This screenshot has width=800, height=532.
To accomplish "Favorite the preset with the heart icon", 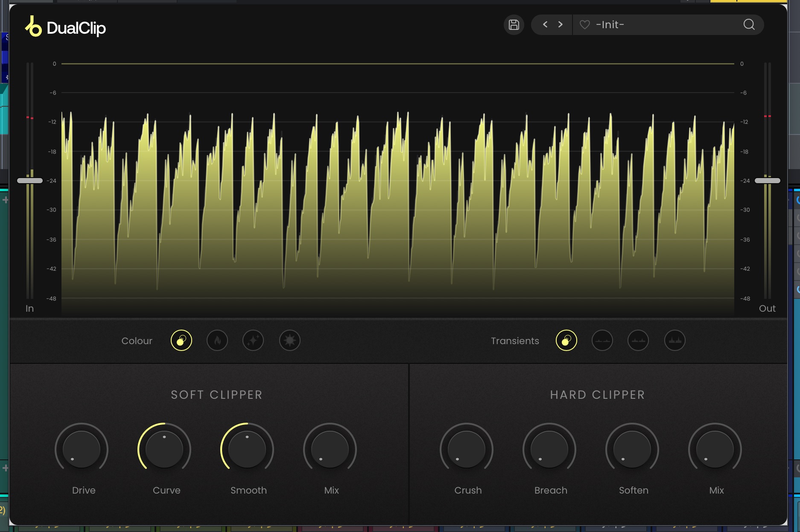I will click(x=584, y=25).
